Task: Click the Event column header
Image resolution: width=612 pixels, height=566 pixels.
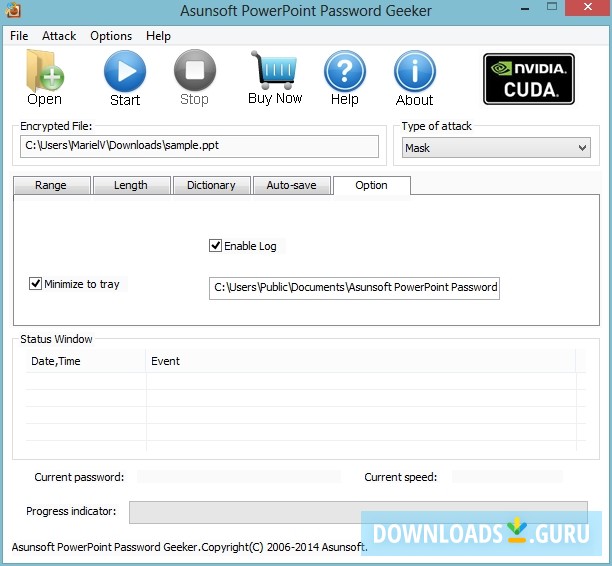Action: pos(361,361)
